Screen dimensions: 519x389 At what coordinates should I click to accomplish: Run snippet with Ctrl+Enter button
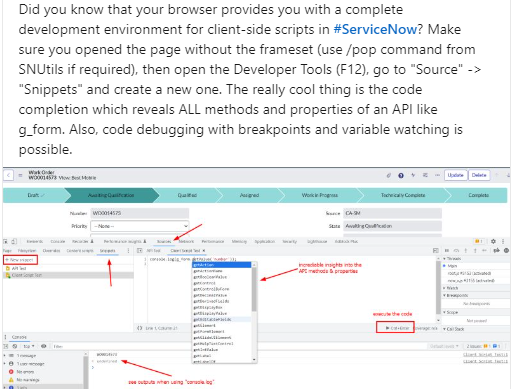click(x=396, y=328)
